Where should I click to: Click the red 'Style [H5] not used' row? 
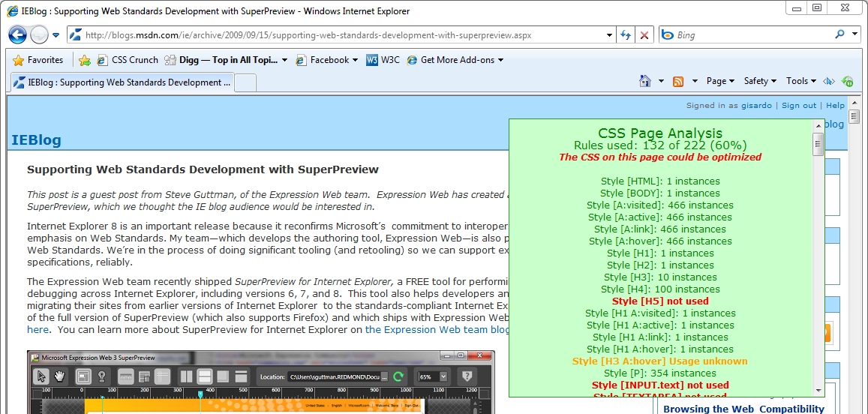(x=660, y=301)
